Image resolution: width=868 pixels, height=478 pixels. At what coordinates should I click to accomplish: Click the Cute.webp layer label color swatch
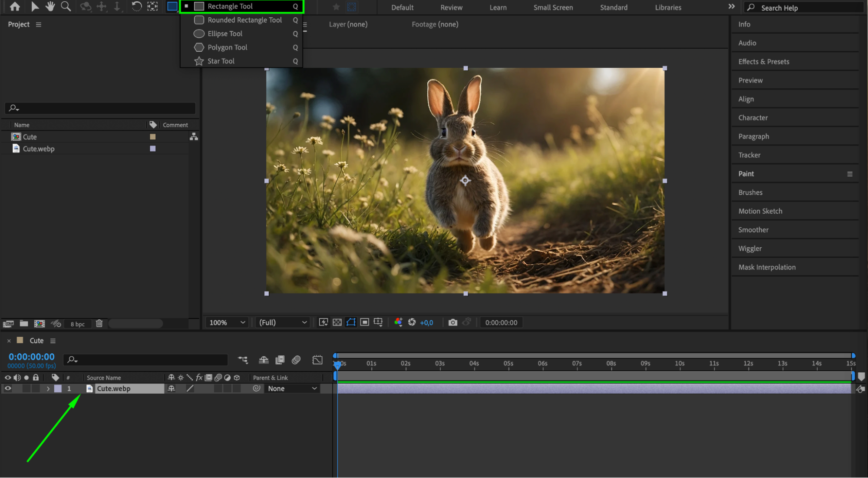pos(58,388)
